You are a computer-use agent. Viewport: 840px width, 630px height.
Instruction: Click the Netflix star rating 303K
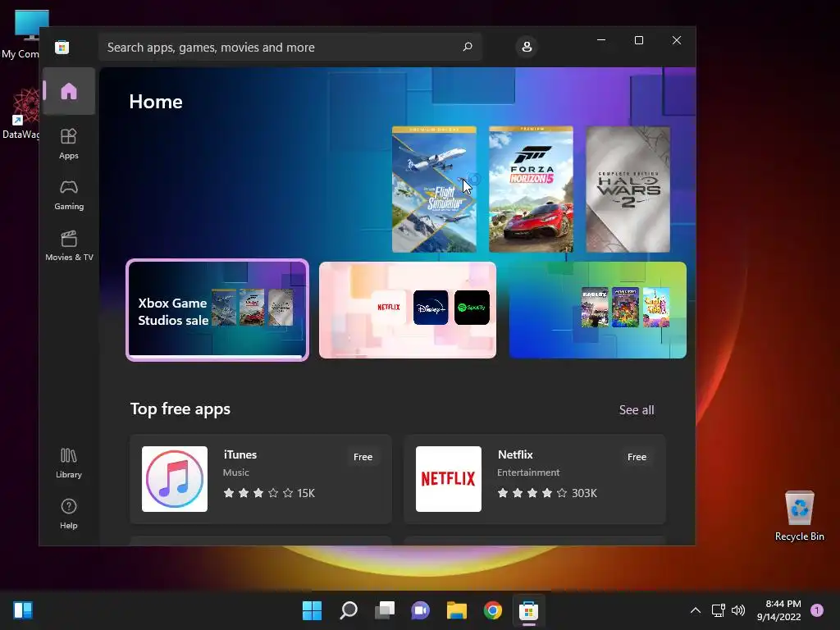coord(547,493)
